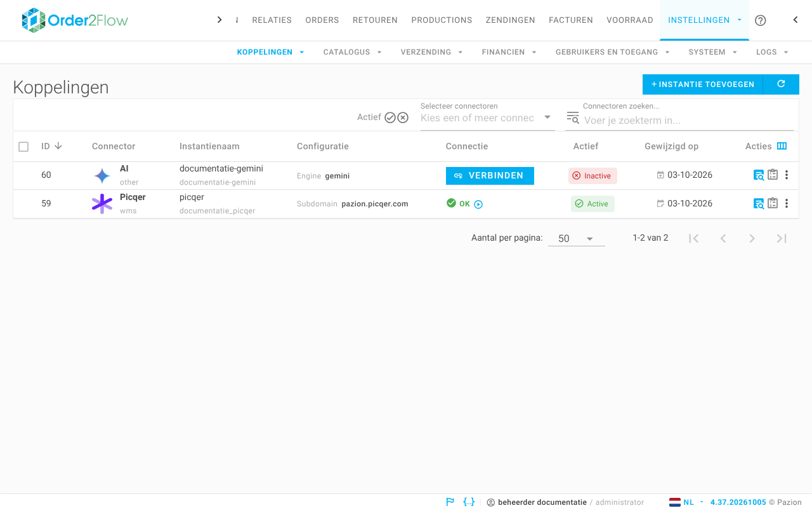The image size is (812, 508).
Task: Go to Voorraad in the top menu
Action: pyautogui.click(x=630, y=20)
